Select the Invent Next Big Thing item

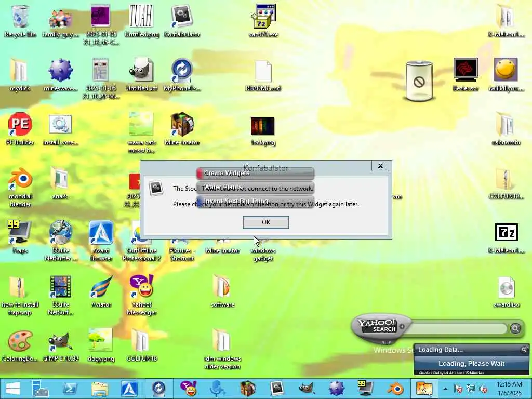point(255,201)
